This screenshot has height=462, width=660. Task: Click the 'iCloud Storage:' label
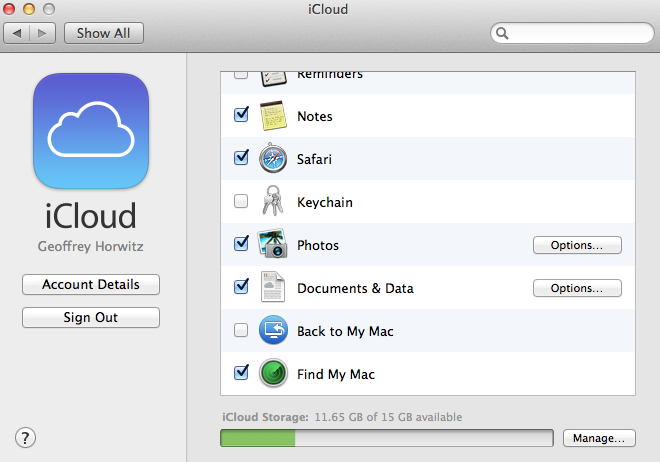click(265, 417)
